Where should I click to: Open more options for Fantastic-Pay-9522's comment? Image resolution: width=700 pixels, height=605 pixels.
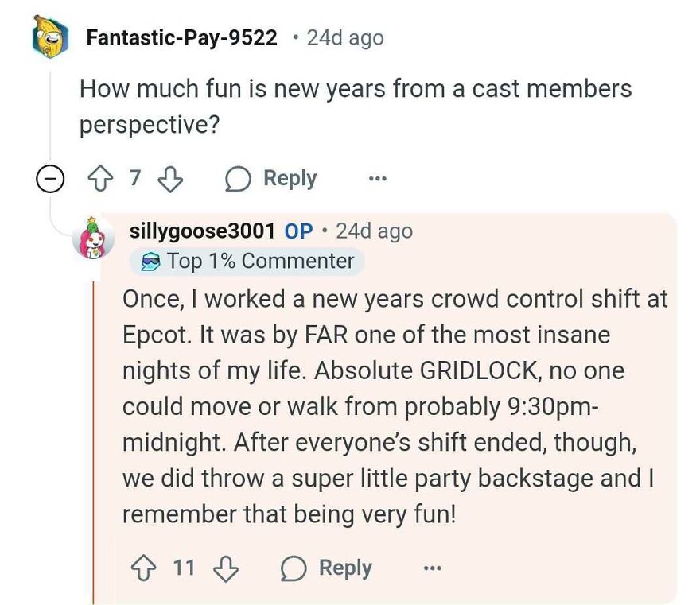[x=376, y=179]
